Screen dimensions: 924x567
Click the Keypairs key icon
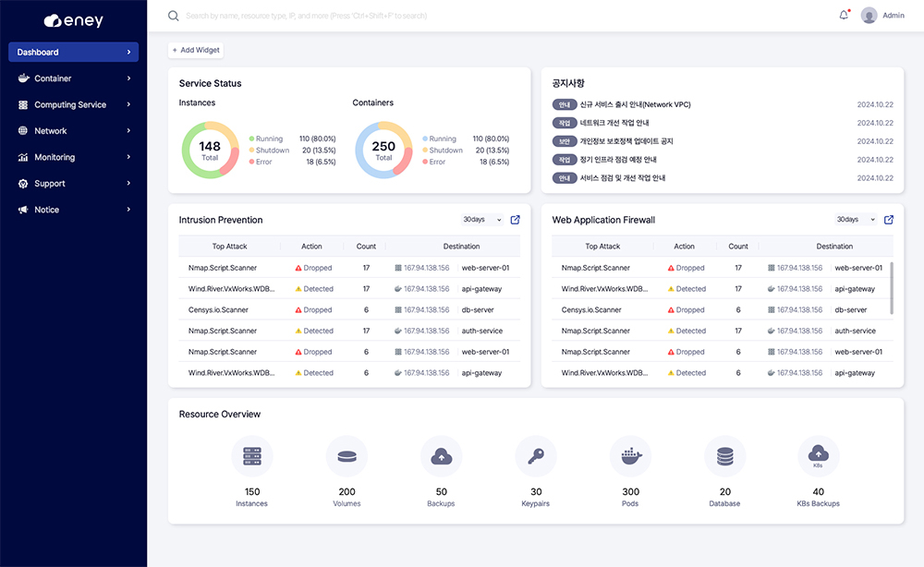coord(536,456)
